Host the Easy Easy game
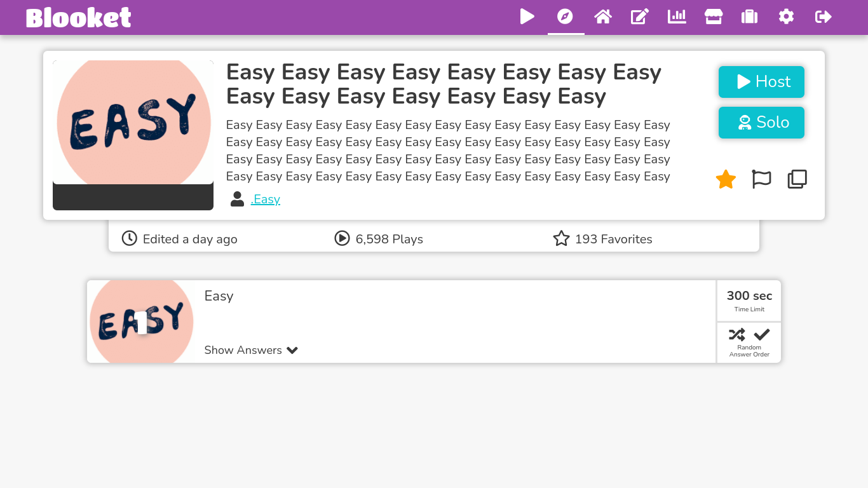 click(x=761, y=81)
